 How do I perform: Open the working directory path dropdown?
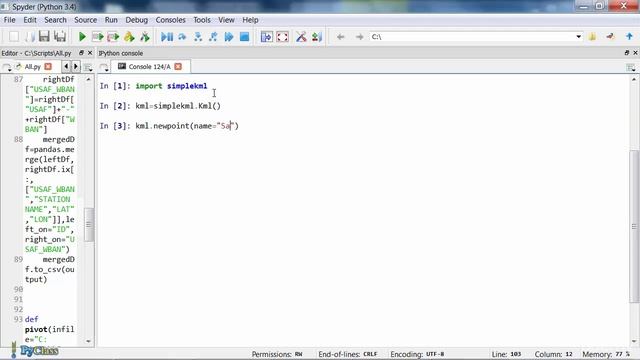point(578,37)
